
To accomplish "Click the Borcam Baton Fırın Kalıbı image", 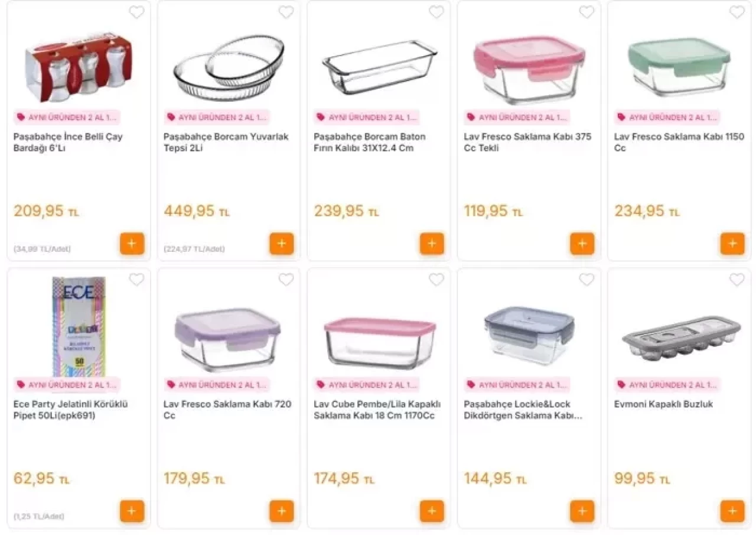I will tap(379, 66).
